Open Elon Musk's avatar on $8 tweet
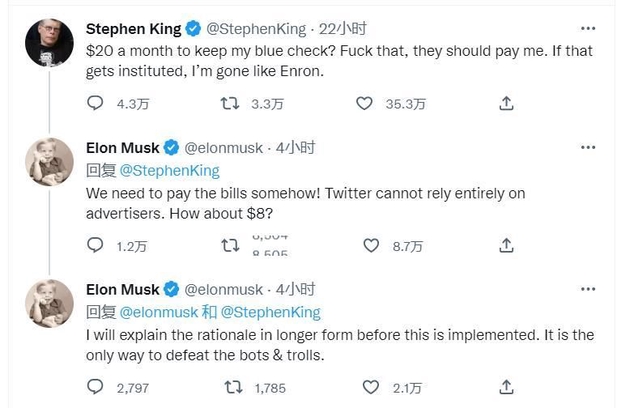Screen dimensions: 630x408 tap(49, 162)
